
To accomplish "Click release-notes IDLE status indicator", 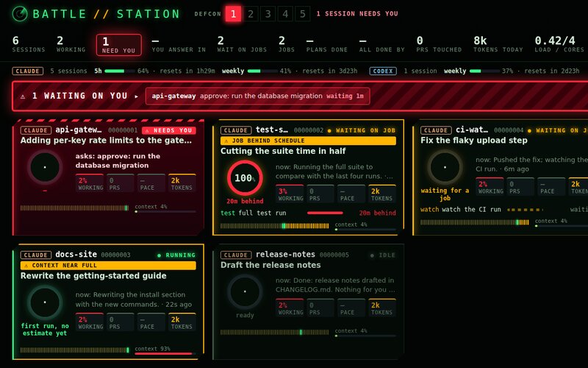I will [382, 255].
